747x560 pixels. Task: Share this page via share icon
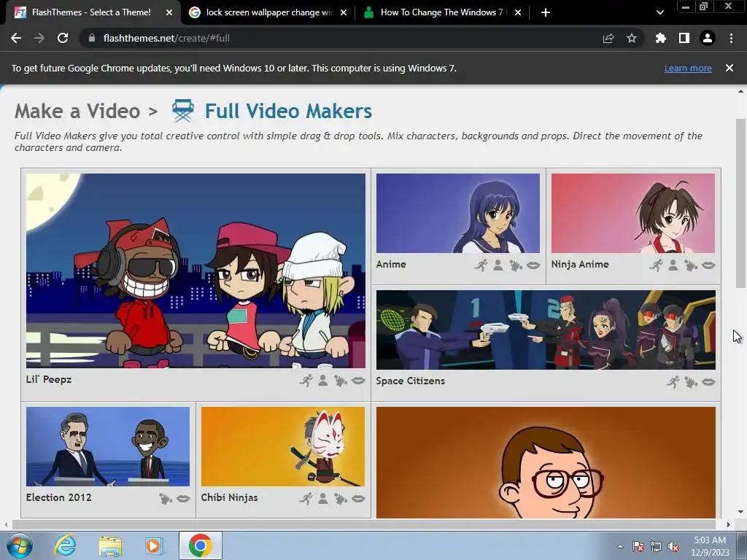[608, 39]
